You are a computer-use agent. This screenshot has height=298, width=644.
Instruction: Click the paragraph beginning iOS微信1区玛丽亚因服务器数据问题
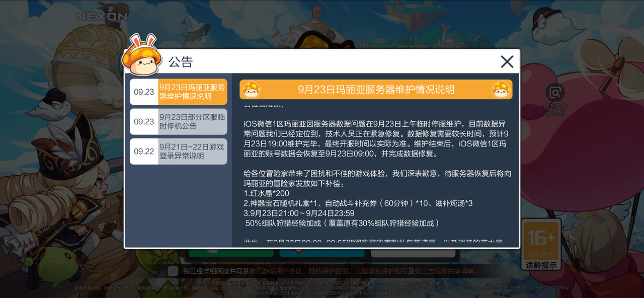point(376,138)
